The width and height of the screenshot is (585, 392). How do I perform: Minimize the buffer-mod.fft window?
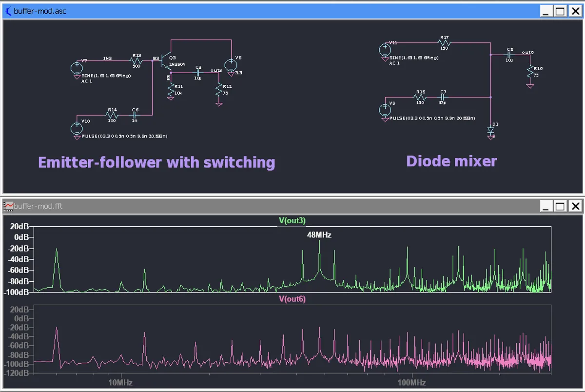pos(546,206)
